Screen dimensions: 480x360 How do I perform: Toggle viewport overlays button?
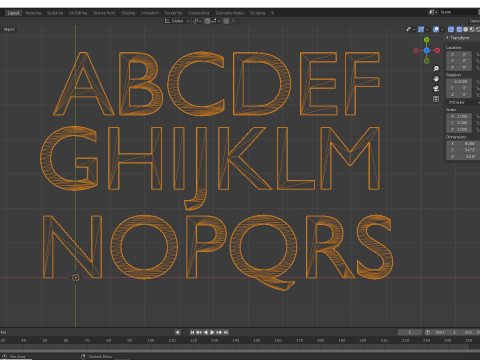[x=436, y=29]
